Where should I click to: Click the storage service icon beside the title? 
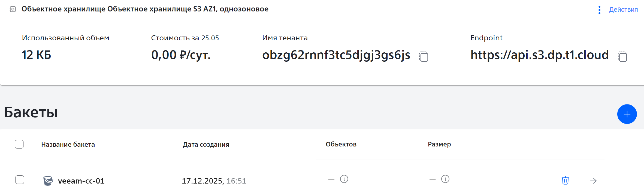(13, 9)
